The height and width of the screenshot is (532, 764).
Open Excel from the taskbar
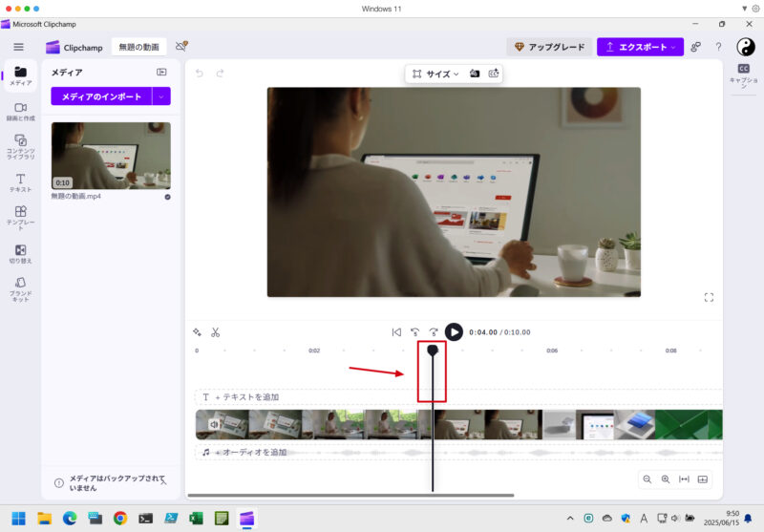[197, 519]
